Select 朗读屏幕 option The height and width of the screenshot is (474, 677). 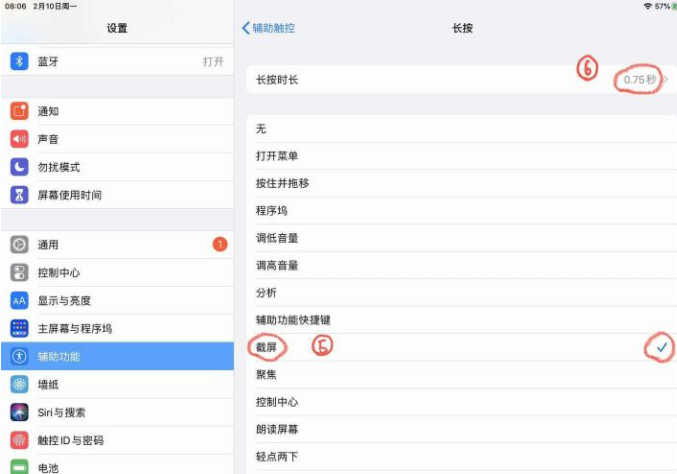coord(461,429)
